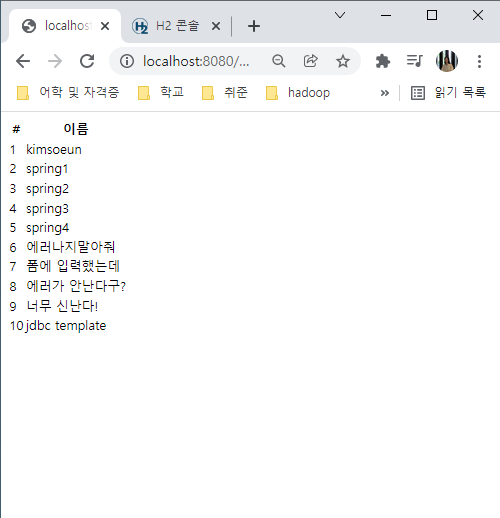Select the spring2 entry
Screen dimensions: 500x518
[47, 189]
